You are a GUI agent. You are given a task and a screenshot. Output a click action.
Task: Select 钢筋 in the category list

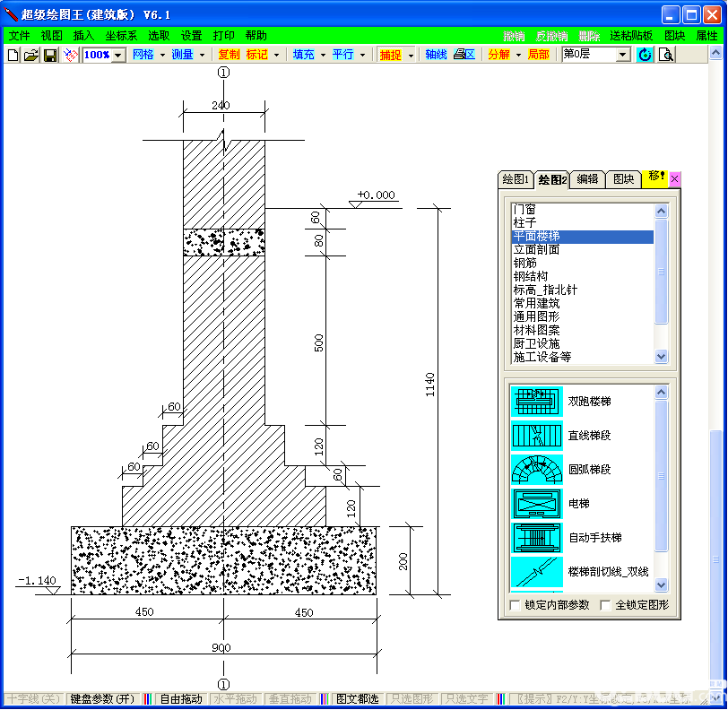point(582,264)
